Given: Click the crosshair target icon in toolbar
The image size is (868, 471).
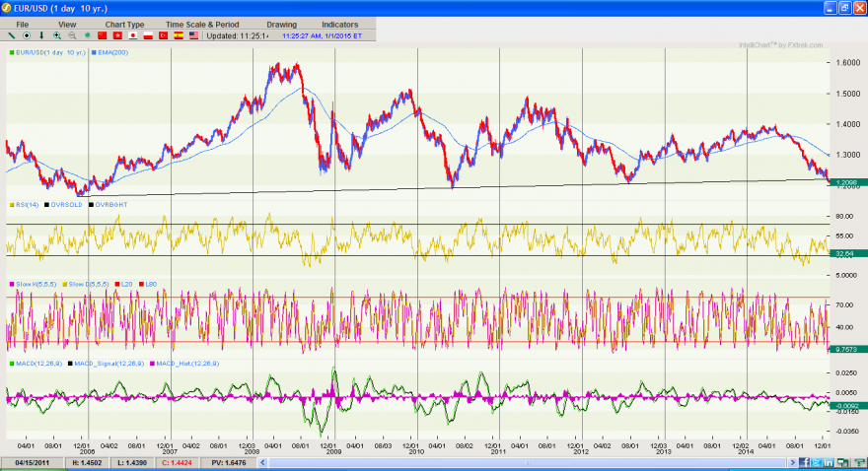Looking at the screenshot, I should (26, 35).
